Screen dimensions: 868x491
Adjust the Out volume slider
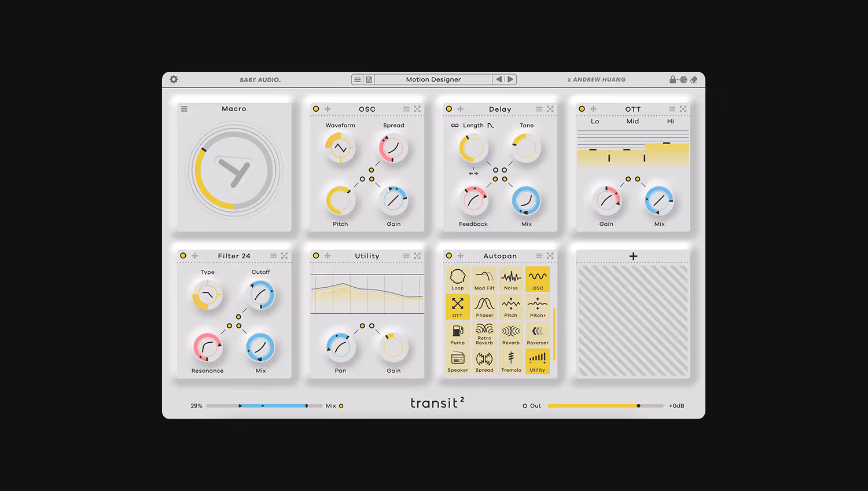point(605,406)
